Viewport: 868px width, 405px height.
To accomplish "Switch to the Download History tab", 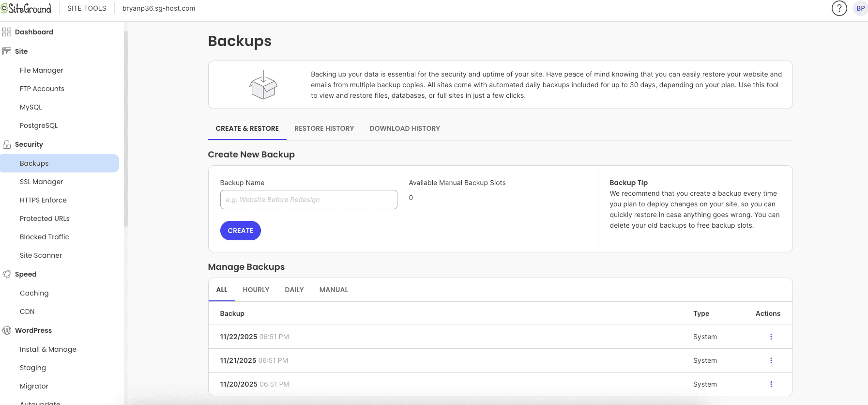I will click(x=405, y=128).
